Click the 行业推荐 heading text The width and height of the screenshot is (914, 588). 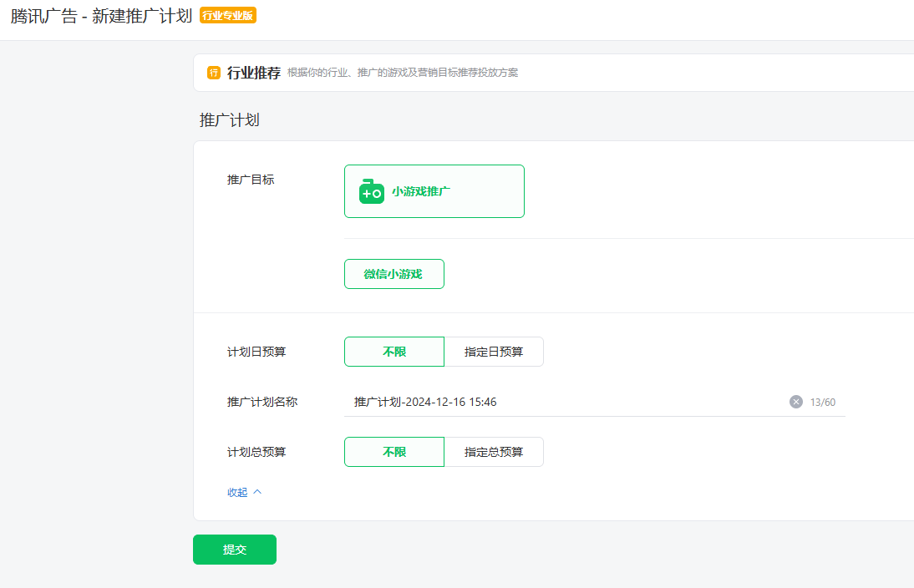pyautogui.click(x=254, y=73)
